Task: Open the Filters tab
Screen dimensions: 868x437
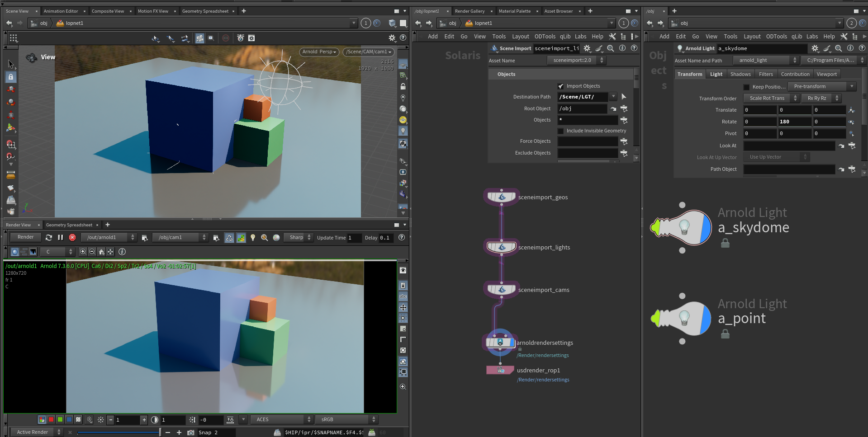Action: [766, 74]
